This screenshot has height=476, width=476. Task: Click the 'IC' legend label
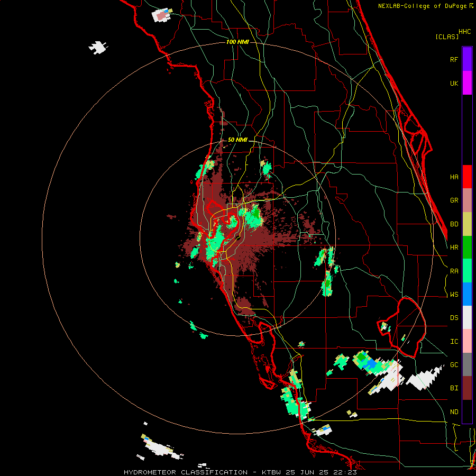[x=454, y=342]
